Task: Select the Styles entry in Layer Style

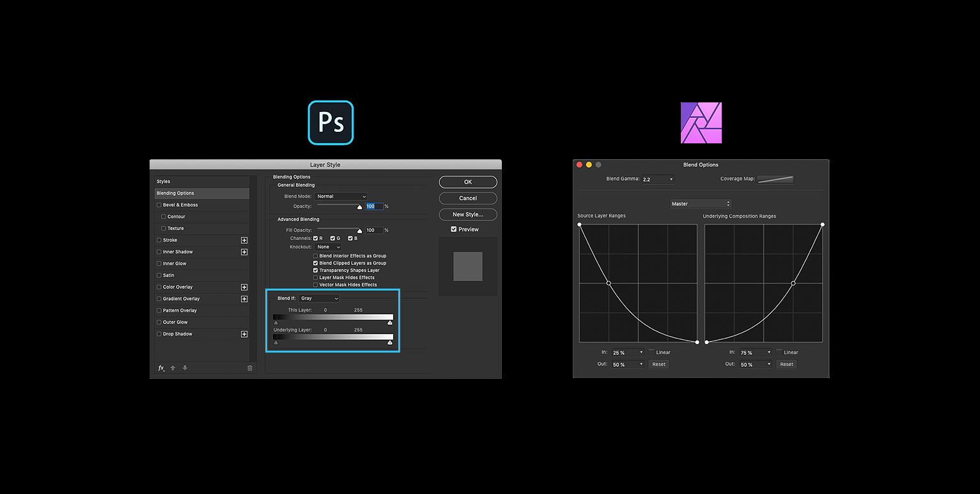Action: 202,182
